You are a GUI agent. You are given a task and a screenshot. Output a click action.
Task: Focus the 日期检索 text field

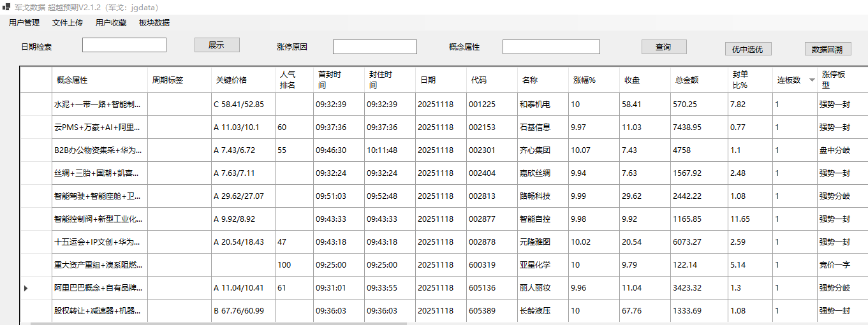pos(124,45)
